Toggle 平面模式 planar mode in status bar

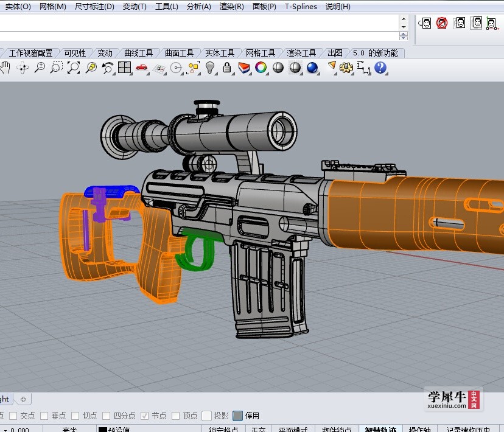coord(293,429)
